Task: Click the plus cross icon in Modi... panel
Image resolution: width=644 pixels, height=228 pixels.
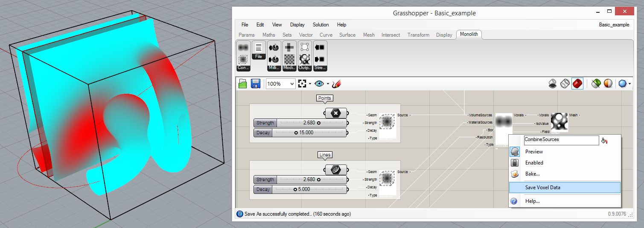Action: [289, 47]
